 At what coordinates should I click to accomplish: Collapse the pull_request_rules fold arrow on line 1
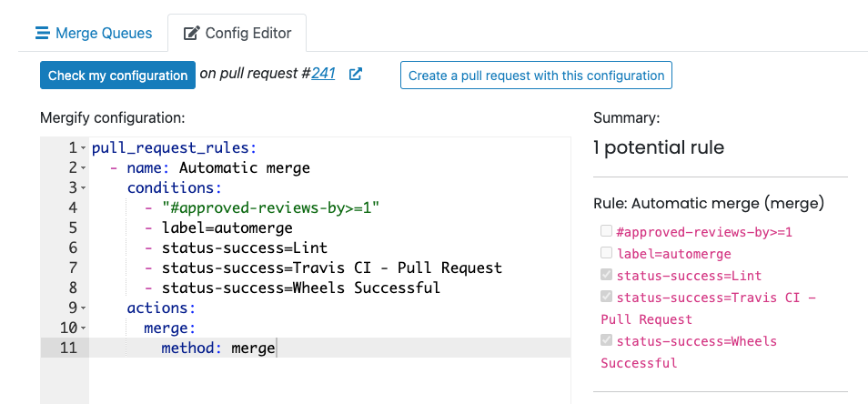click(84, 147)
